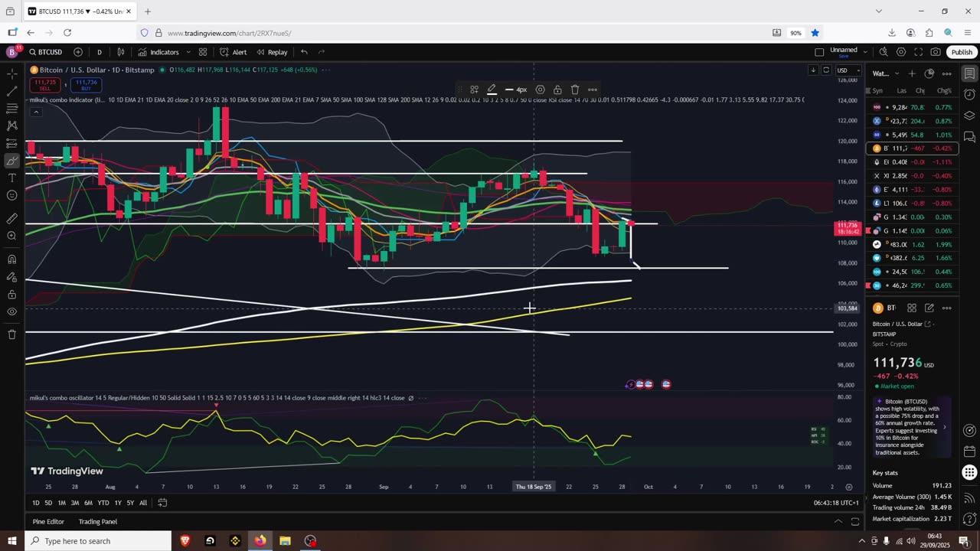Select the 1M time range
Image resolution: width=980 pixels, height=551 pixels.
[62, 503]
